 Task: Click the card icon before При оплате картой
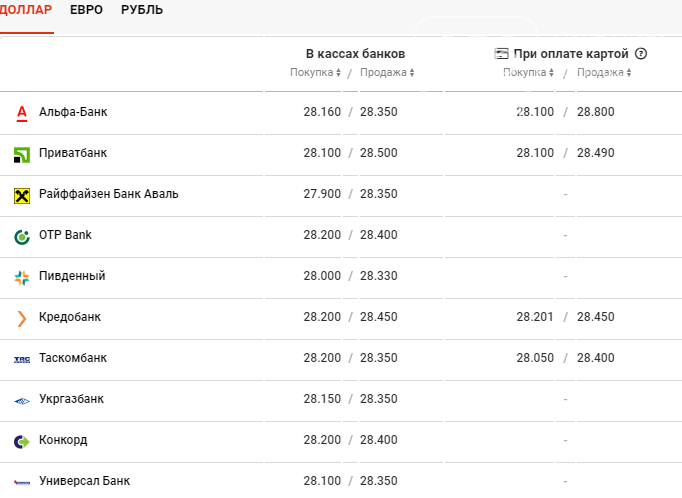pos(501,53)
